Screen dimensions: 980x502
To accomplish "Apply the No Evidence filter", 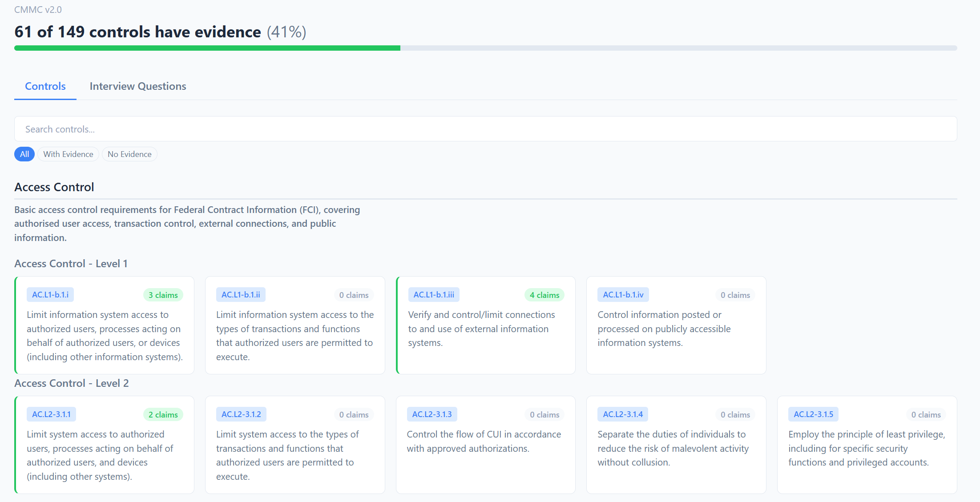I will click(x=129, y=154).
